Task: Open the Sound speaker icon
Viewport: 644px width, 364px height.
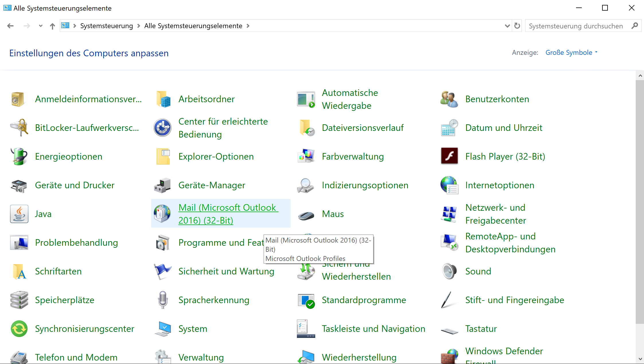Action: [x=449, y=271]
